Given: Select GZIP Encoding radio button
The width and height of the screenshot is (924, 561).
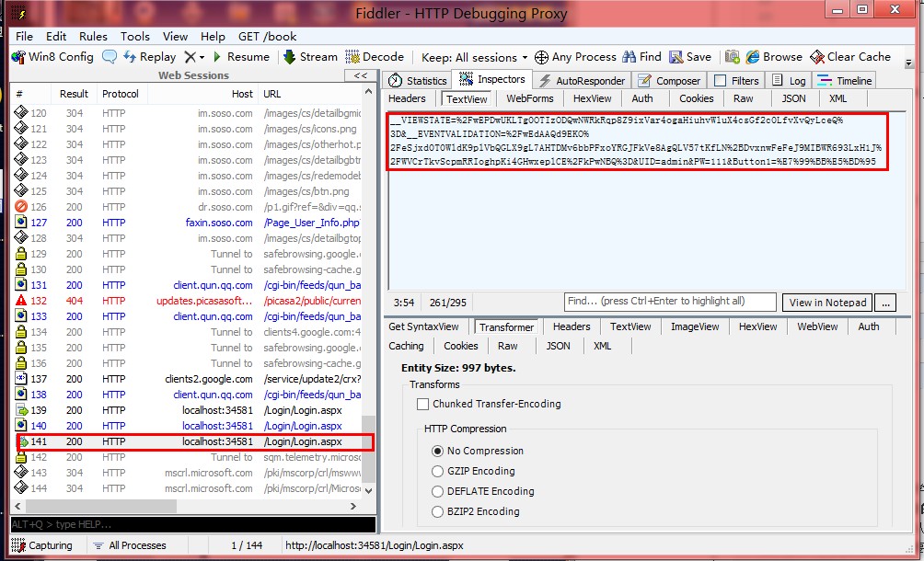Looking at the screenshot, I should pyautogui.click(x=438, y=471).
